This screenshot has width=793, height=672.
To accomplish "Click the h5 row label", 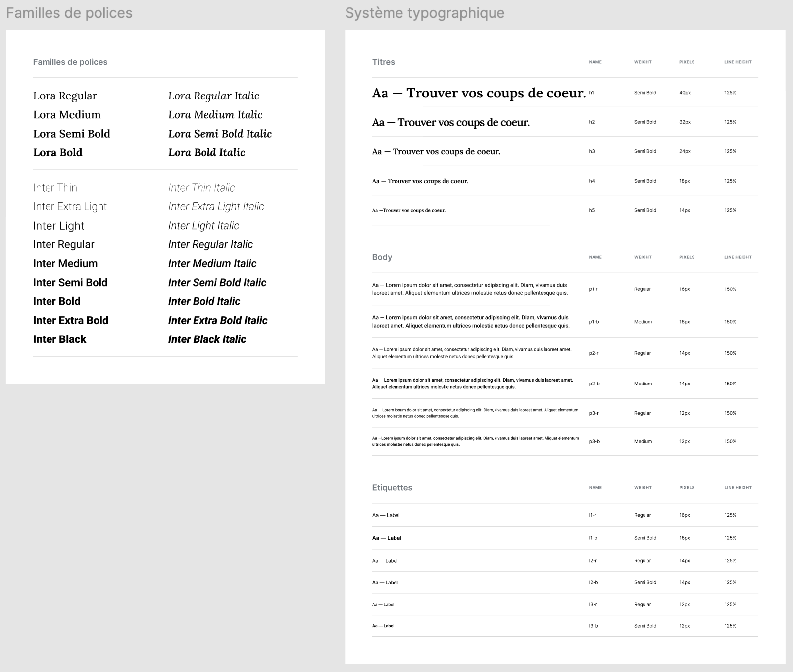I will tap(592, 210).
